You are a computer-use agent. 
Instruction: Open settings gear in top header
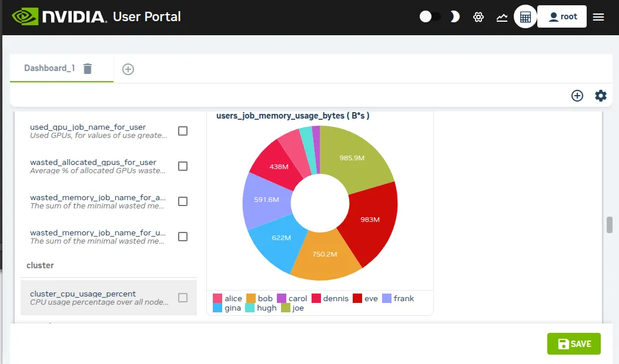coord(479,17)
